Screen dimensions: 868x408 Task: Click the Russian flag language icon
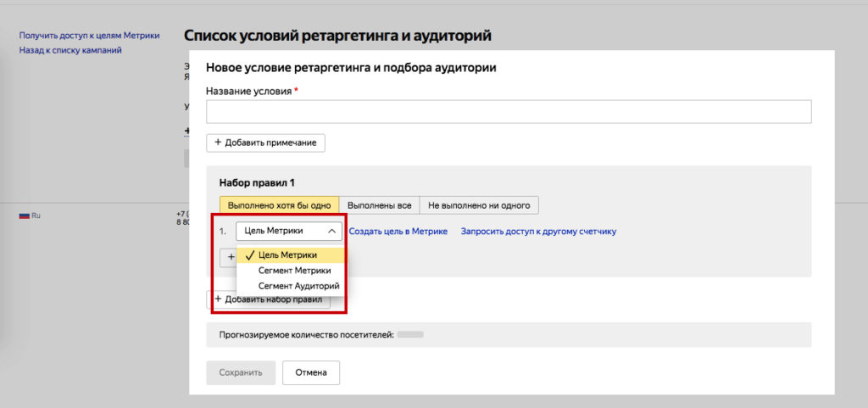pyautogui.click(x=24, y=216)
